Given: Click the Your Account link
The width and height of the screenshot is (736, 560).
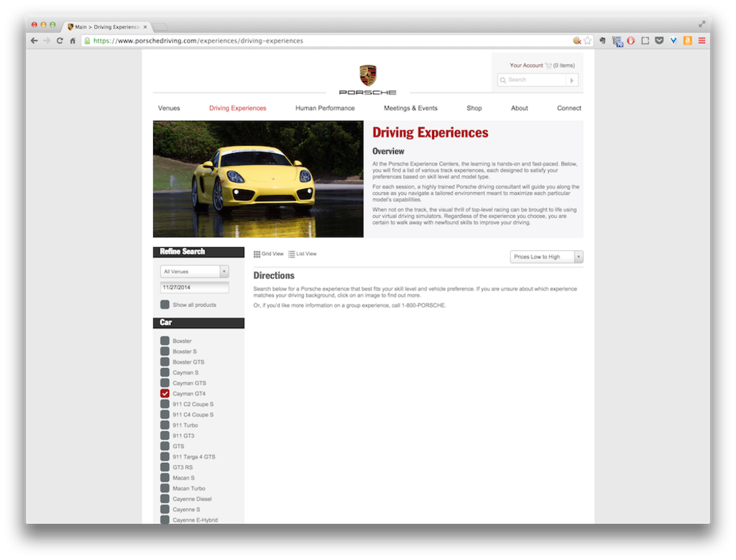Looking at the screenshot, I should click(526, 65).
